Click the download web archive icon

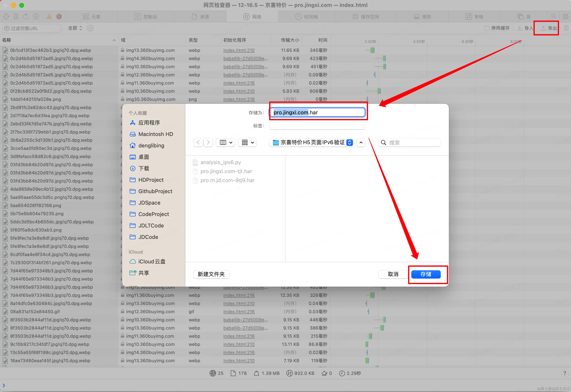36,17
